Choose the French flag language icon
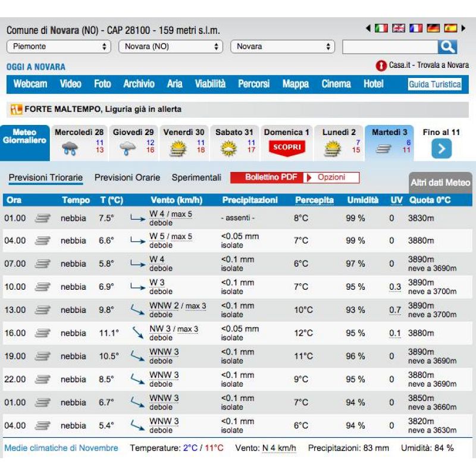The width and height of the screenshot is (476, 476). (415, 28)
